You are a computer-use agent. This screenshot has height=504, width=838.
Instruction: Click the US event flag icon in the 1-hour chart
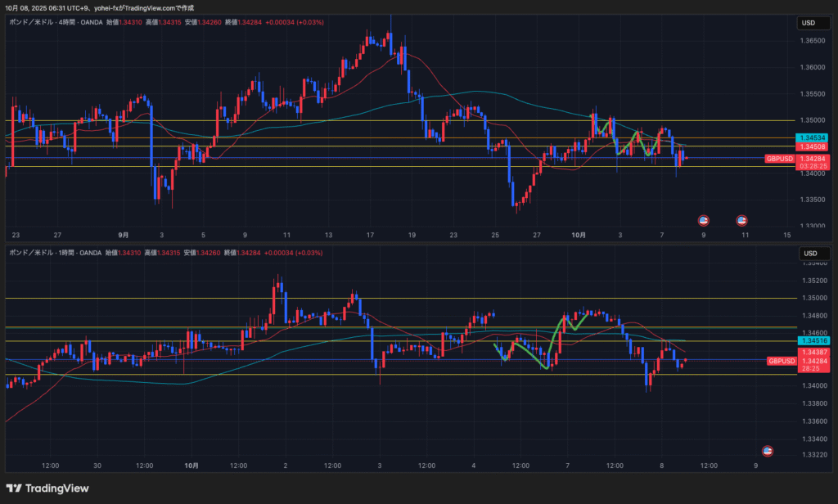[x=768, y=451]
